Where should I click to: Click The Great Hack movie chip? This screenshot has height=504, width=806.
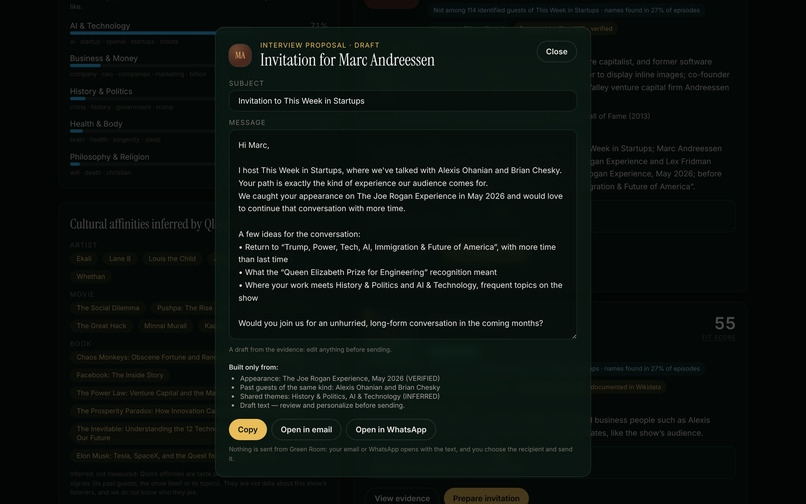pyautogui.click(x=101, y=326)
